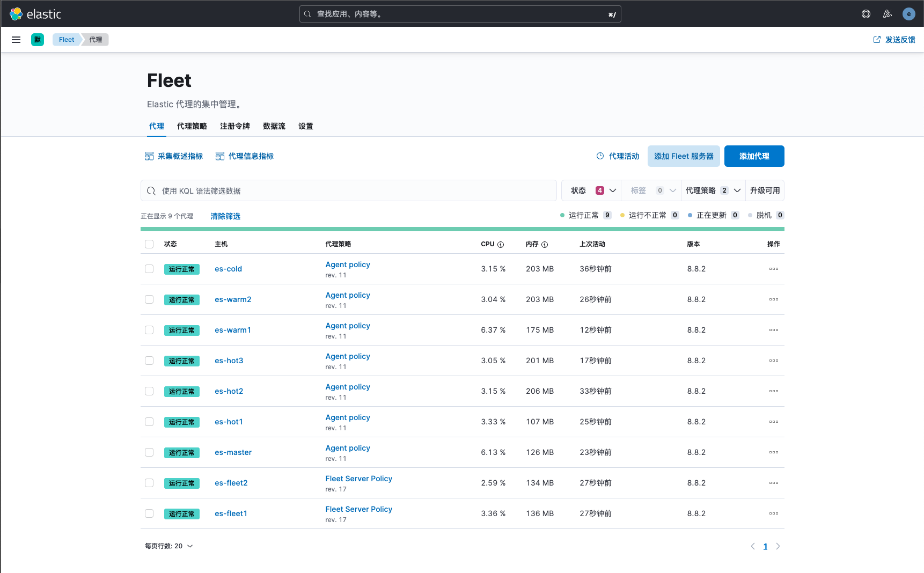924x573 pixels.
Task: Open the es-cold host link
Action: point(229,269)
